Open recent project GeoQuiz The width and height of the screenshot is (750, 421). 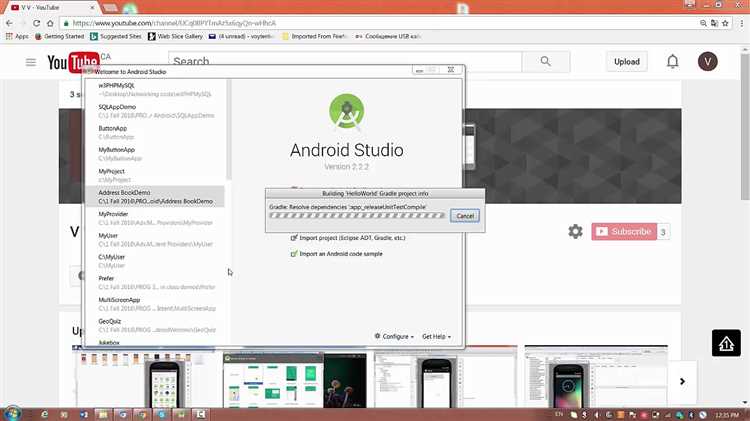[x=154, y=325]
